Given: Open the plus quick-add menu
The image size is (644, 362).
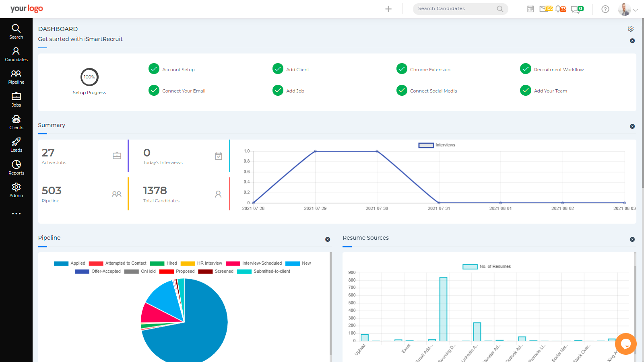Looking at the screenshot, I should point(388,9).
